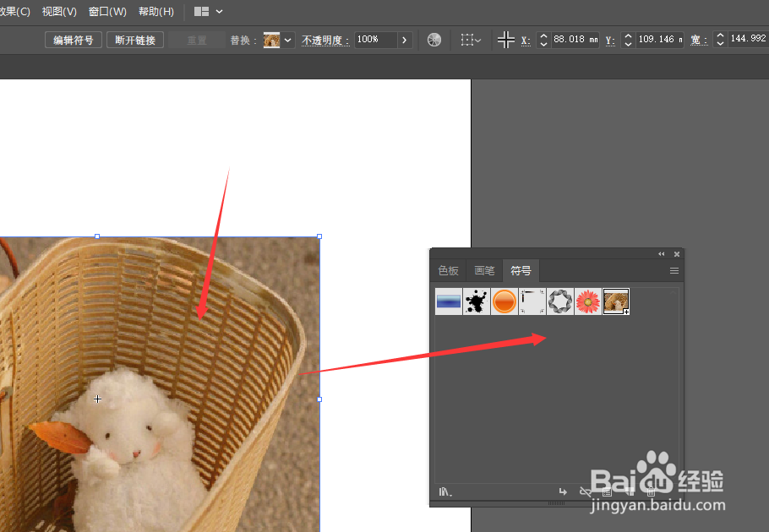Click the Y value field 109.146
Screen dimensions: 769x532
pyautogui.click(x=660, y=39)
